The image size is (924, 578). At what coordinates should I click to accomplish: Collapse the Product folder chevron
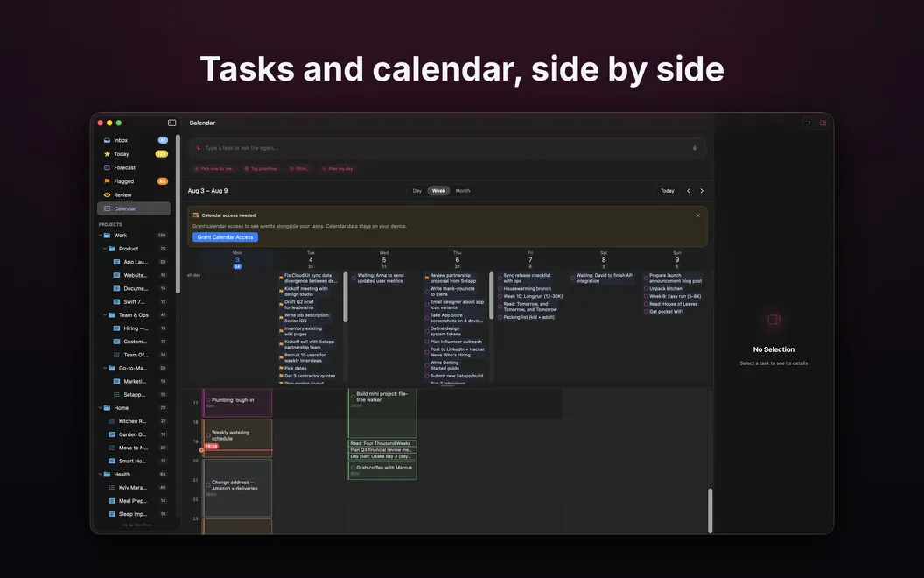[105, 249]
